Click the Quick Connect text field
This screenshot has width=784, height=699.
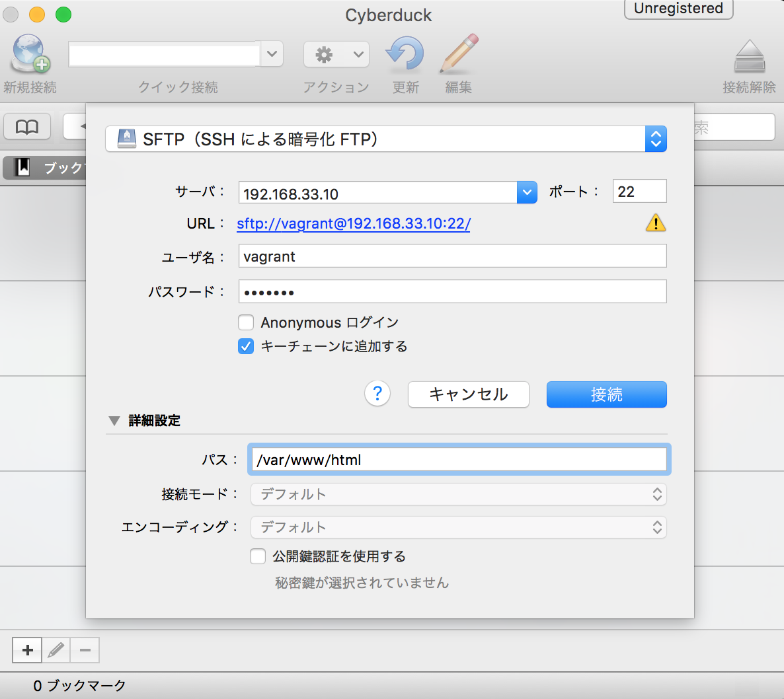point(165,54)
